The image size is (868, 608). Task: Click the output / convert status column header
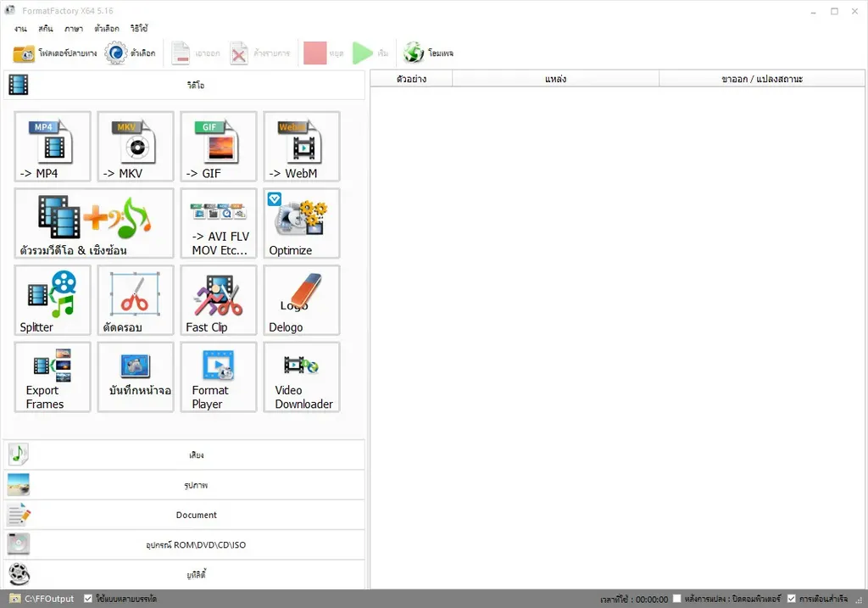[762, 79]
